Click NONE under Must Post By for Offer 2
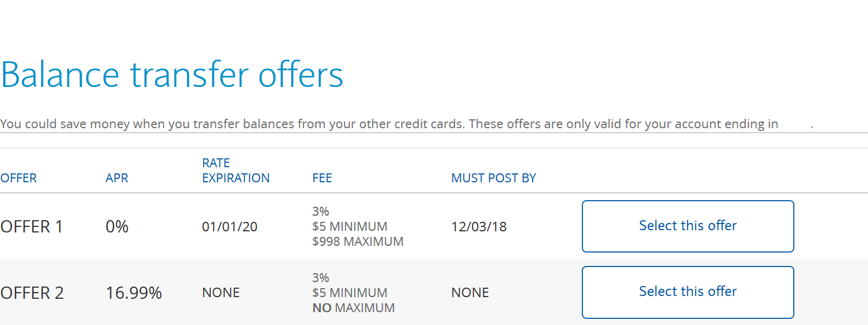The height and width of the screenshot is (325, 868). coord(470,293)
